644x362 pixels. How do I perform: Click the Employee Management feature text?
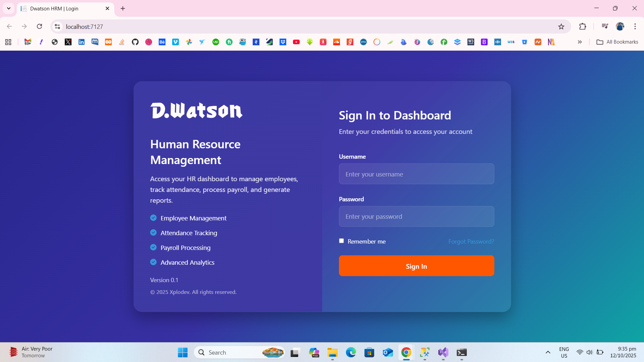tap(193, 218)
